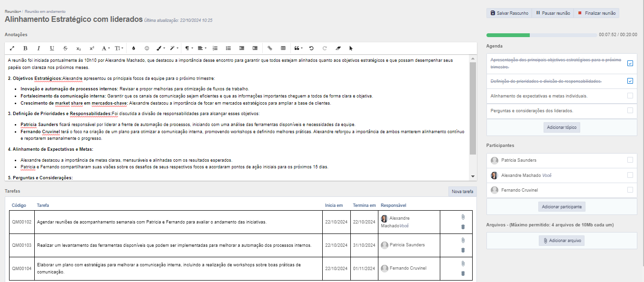Insert a table in the notes
Viewport: 644px width, 282px height.
[x=283, y=48]
